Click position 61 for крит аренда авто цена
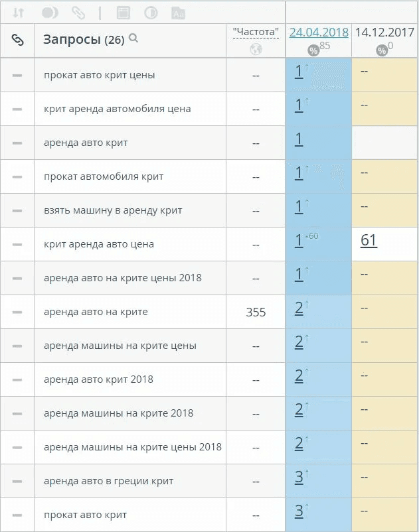419x532 pixels. pyautogui.click(x=369, y=240)
